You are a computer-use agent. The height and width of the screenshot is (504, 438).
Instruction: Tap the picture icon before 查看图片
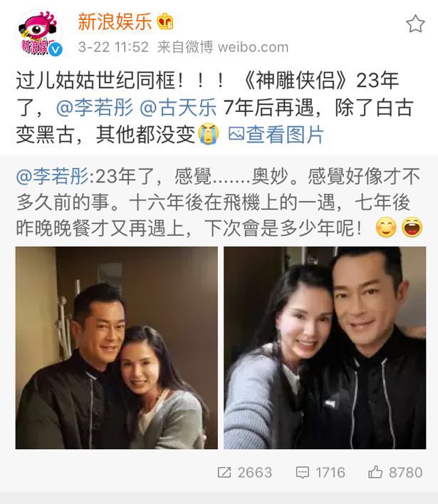pyautogui.click(x=236, y=134)
